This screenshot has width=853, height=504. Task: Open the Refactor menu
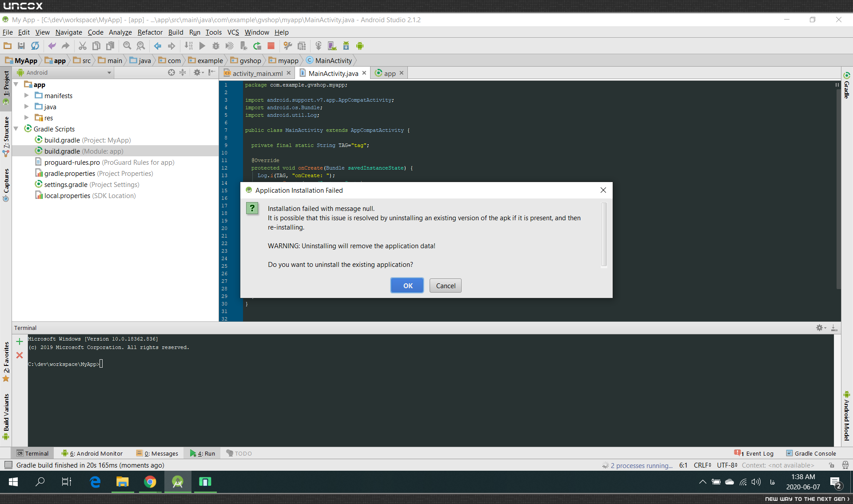(x=150, y=32)
